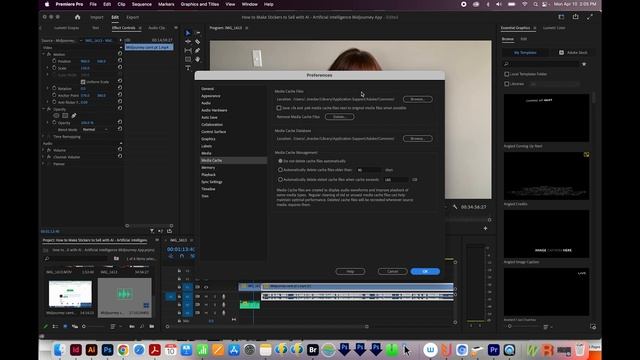
Task: Click the cache age days input field
Action: coord(369,170)
